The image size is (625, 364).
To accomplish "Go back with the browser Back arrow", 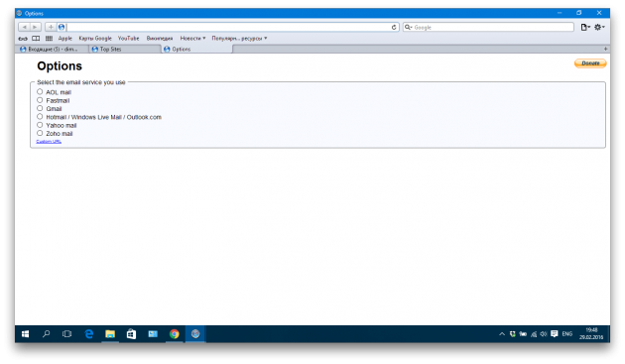I will (x=24, y=27).
